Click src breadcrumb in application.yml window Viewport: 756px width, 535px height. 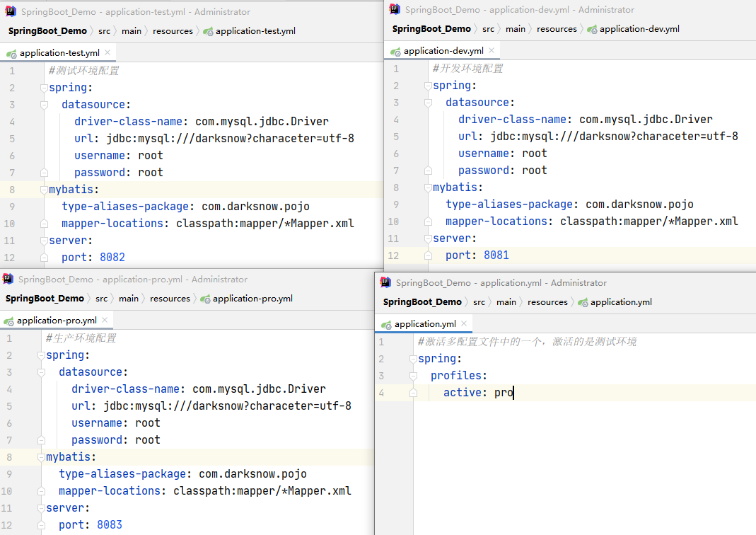pyautogui.click(x=479, y=302)
